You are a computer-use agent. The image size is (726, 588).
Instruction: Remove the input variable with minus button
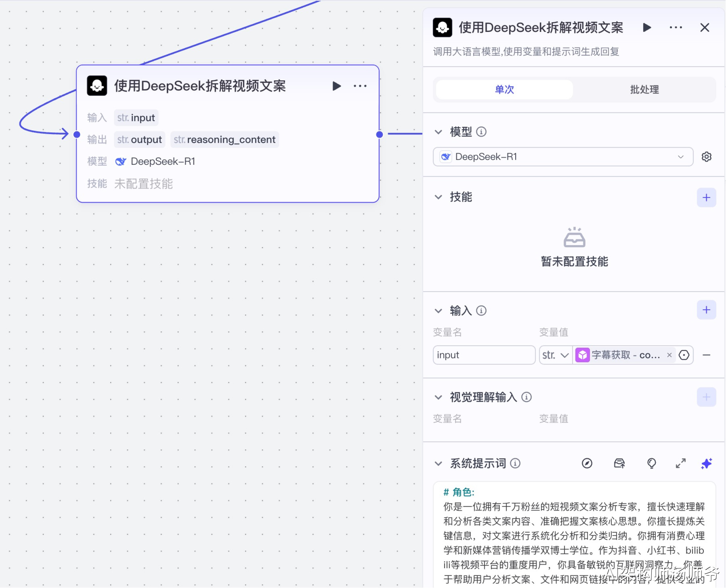pyautogui.click(x=707, y=355)
